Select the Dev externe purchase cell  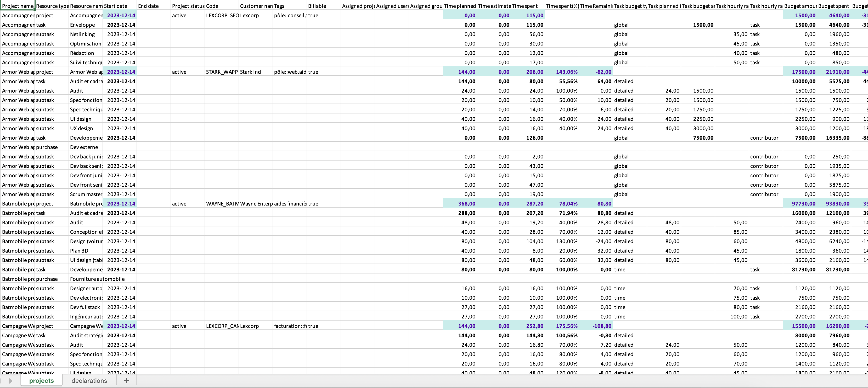(x=86, y=147)
